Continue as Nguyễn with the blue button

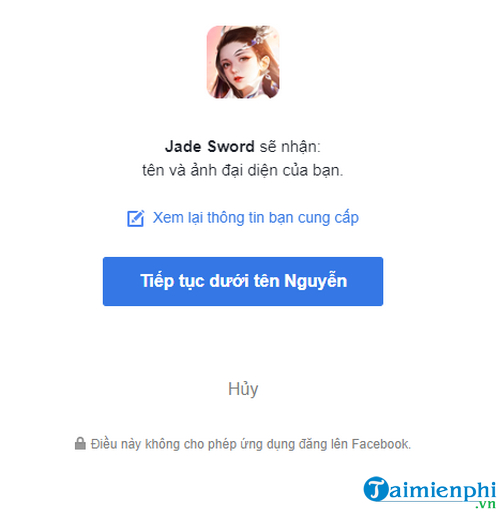[x=243, y=281]
